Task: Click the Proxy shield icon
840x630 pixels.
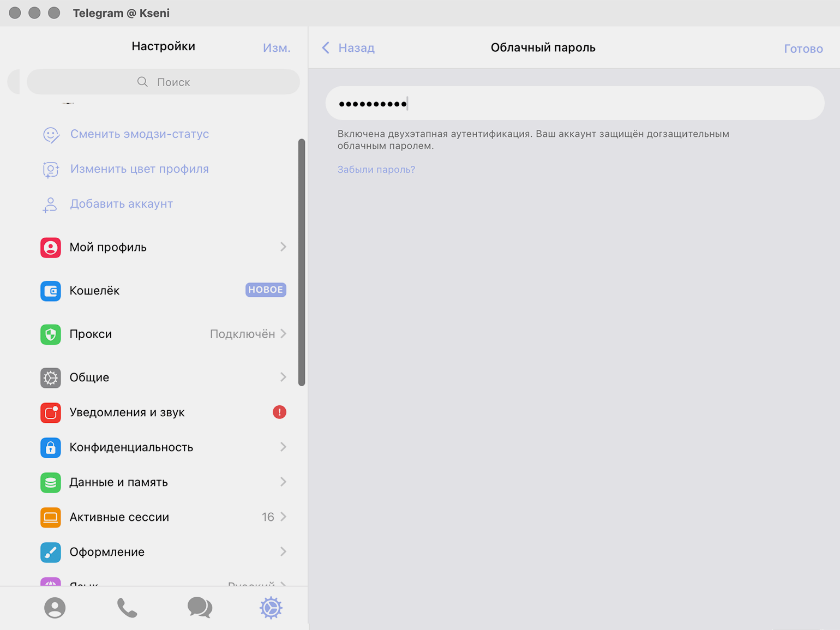Action: (51, 334)
